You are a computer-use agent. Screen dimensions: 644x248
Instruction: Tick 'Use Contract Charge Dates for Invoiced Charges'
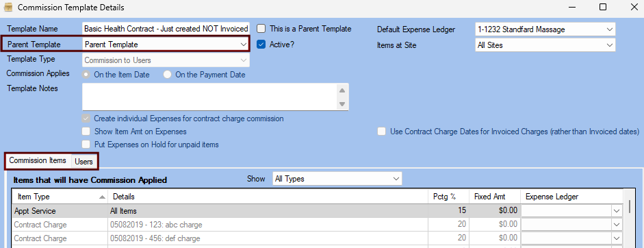coord(382,132)
